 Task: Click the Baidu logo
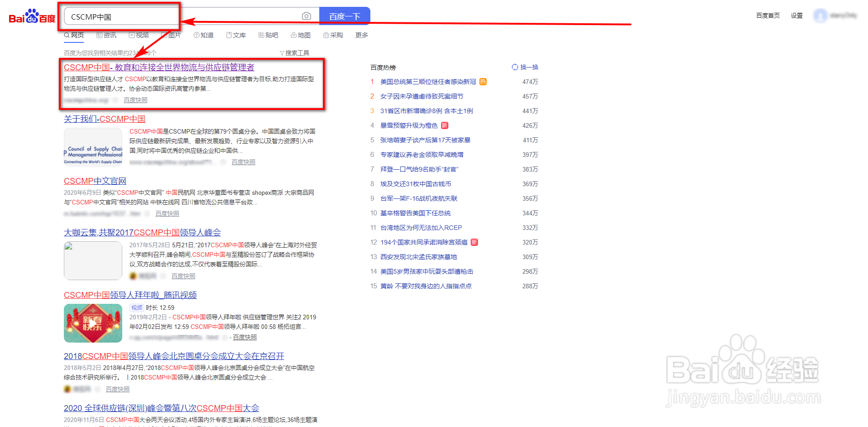click(x=32, y=16)
